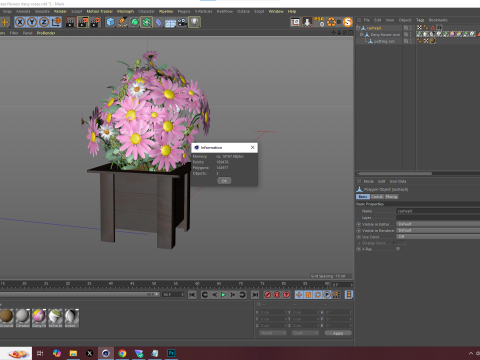
Task: Open Use Color dropdown
Action: click(x=438, y=237)
